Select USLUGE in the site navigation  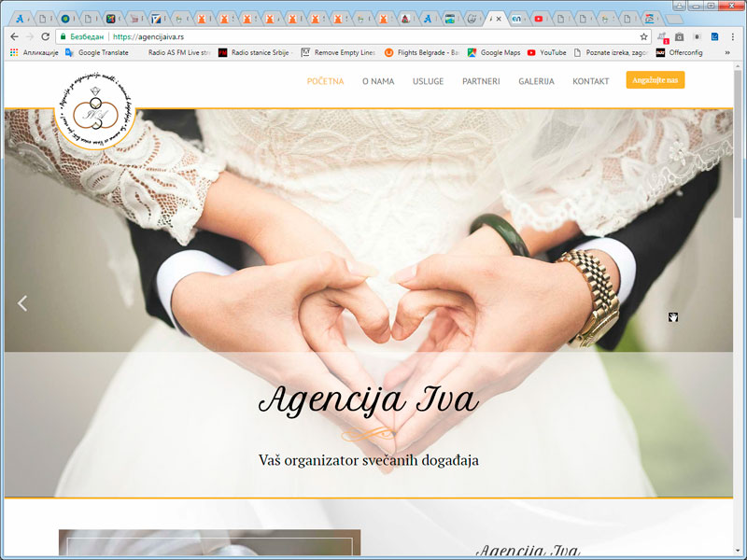pyautogui.click(x=428, y=81)
